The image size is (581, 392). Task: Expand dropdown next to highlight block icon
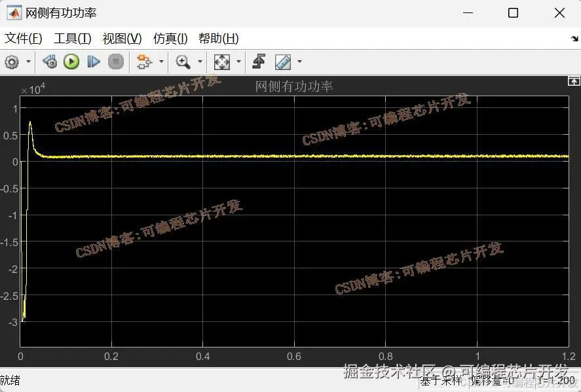161,62
